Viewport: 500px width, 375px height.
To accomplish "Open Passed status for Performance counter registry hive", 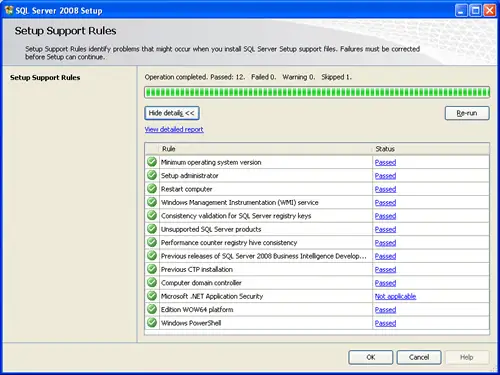I will click(x=385, y=243).
